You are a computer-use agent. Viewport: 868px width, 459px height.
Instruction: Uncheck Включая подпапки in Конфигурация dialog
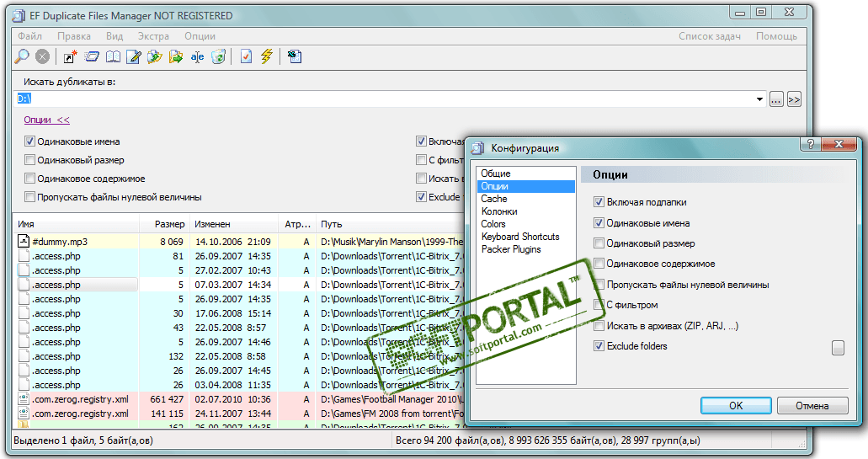point(599,202)
